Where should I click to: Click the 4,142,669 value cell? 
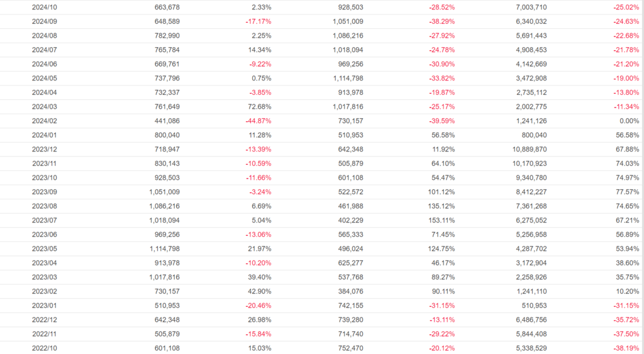click(530, 64)
